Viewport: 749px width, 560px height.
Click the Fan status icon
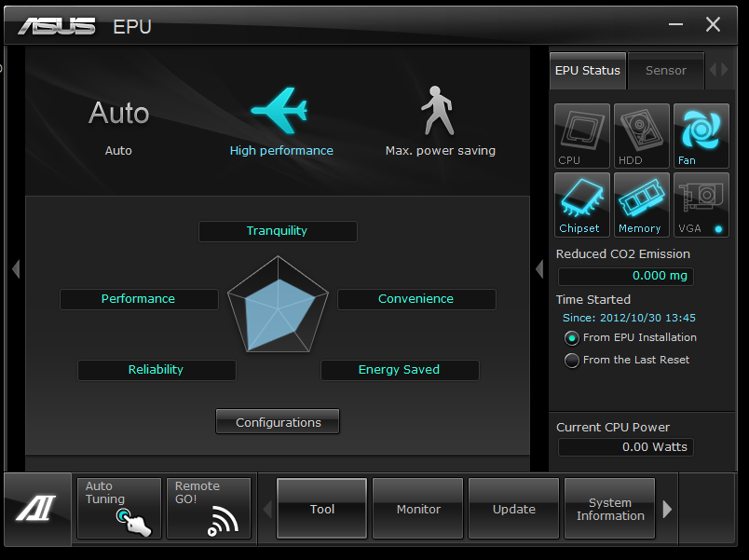701,136
